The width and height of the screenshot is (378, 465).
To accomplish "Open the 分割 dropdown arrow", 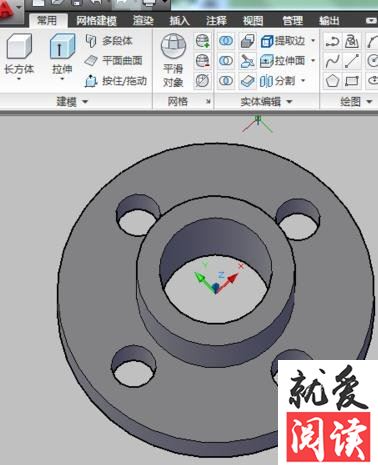I will (x=303, y=81).
